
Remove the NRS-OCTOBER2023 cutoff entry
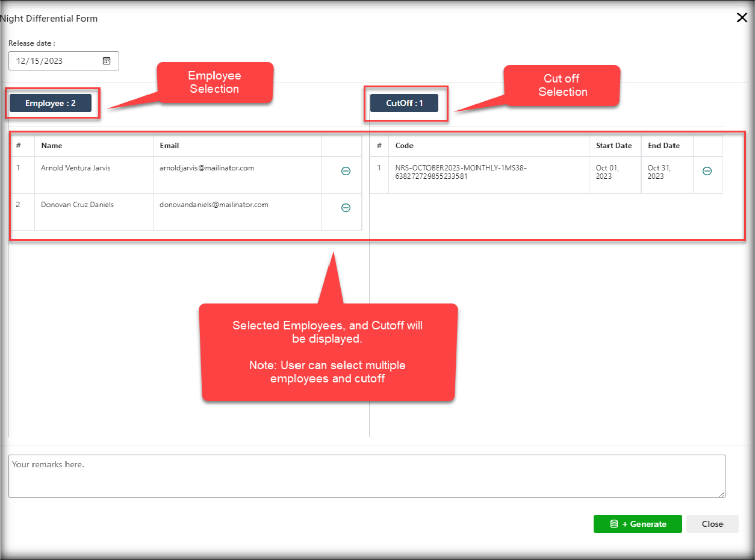(707, 171)
